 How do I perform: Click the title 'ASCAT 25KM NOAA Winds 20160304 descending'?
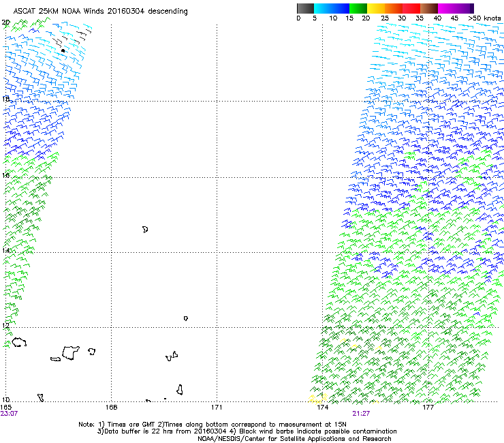pos(100,12)
